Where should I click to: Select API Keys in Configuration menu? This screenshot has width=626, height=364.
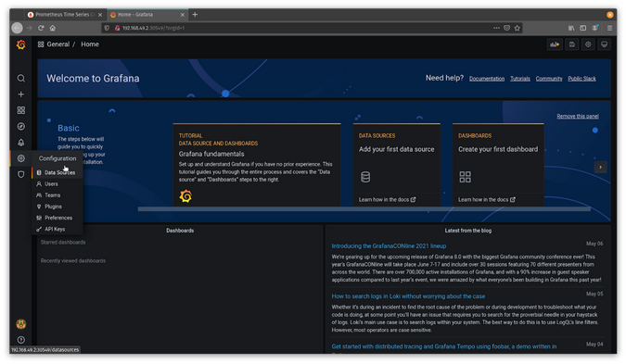57,230
